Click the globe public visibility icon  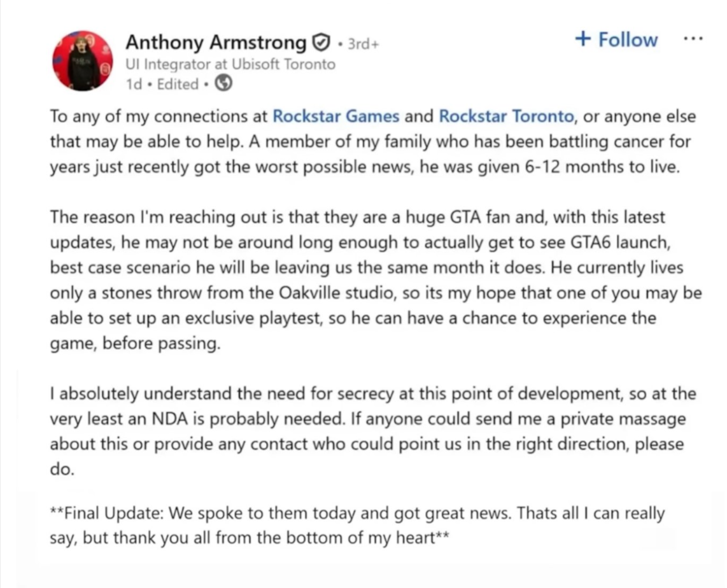click(223, 83)
